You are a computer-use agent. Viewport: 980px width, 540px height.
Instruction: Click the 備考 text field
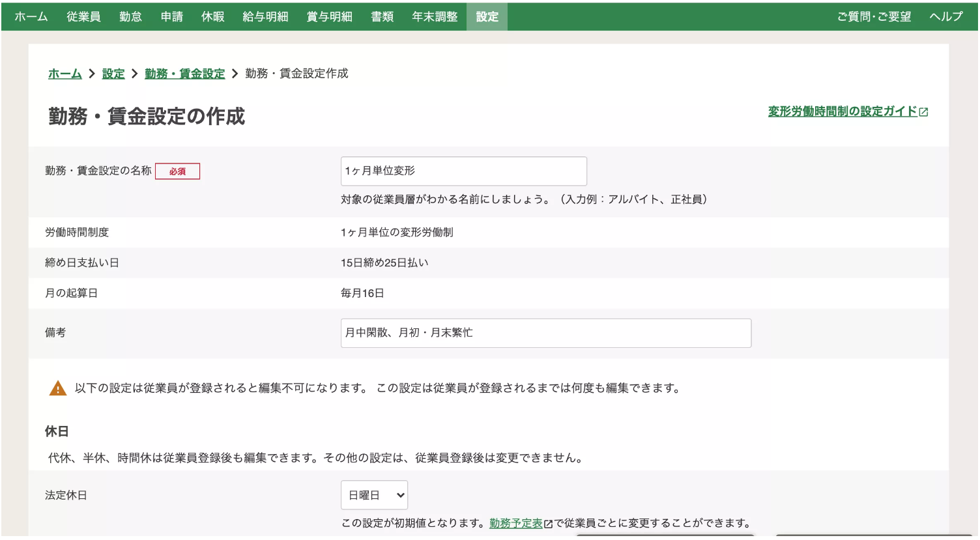click(546, 333)
